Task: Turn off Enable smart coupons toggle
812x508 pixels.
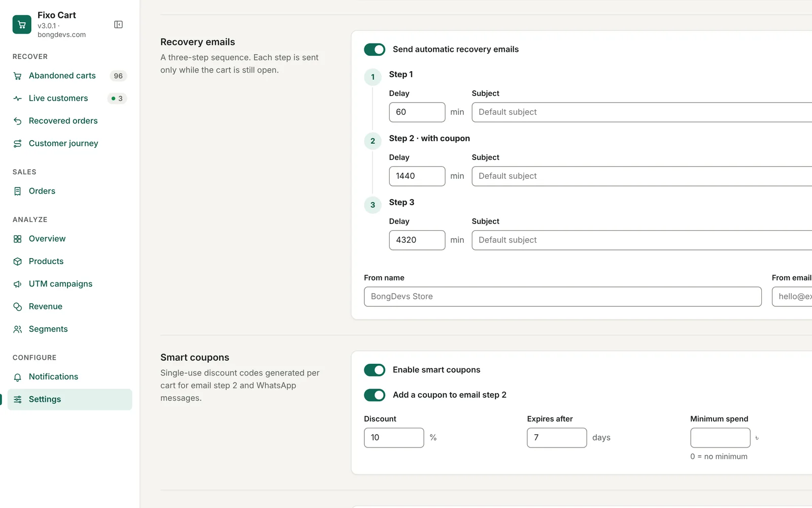Action: pyautogui.click(x=375, y=370)
